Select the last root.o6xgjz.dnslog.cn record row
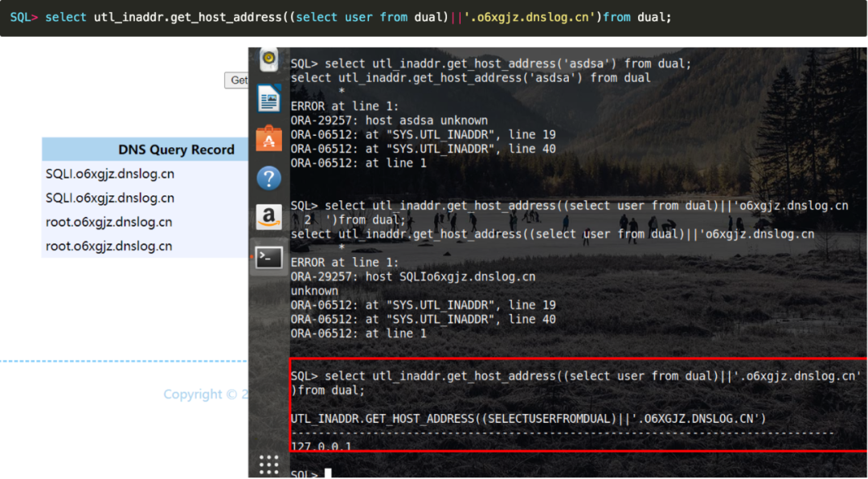This screenshot has width=868, height=479. click(145, 246)
